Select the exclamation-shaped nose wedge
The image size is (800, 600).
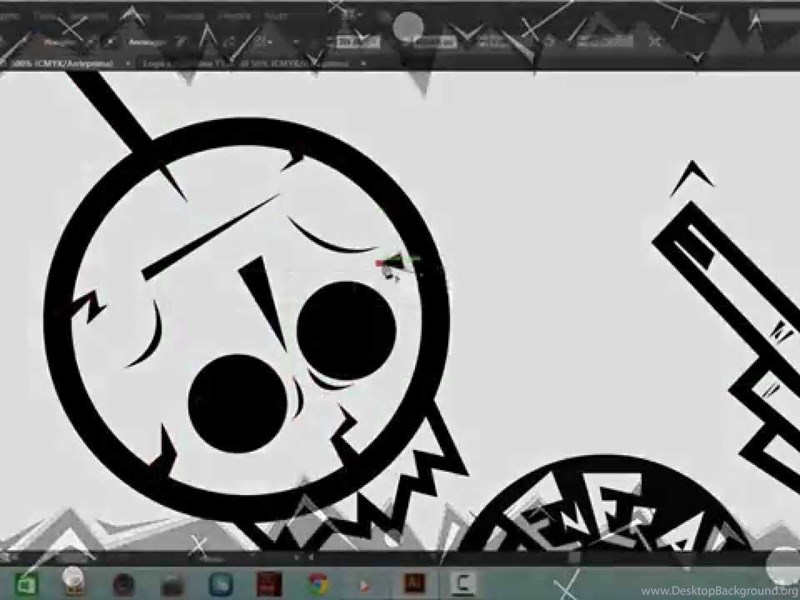(x=263, y=304)
